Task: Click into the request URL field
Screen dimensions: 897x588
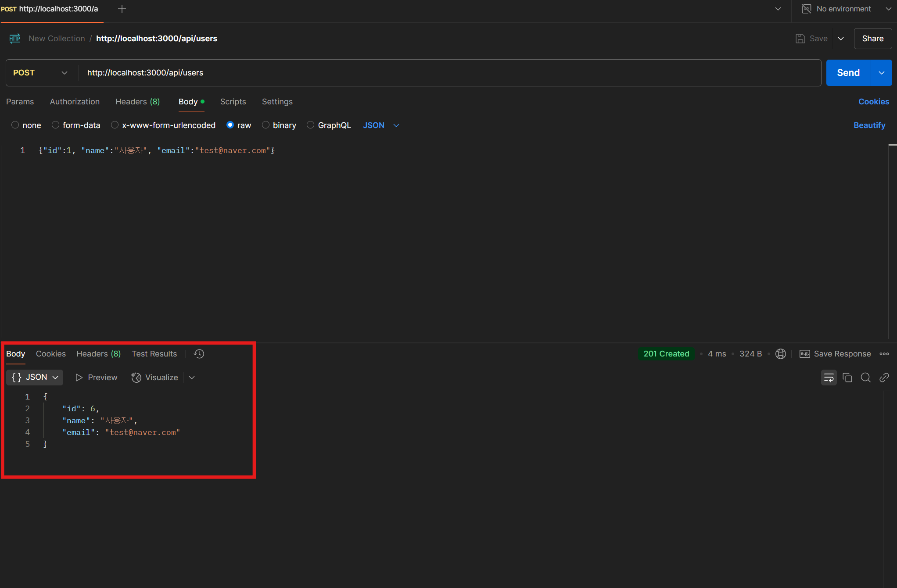Action: point(450,73)
